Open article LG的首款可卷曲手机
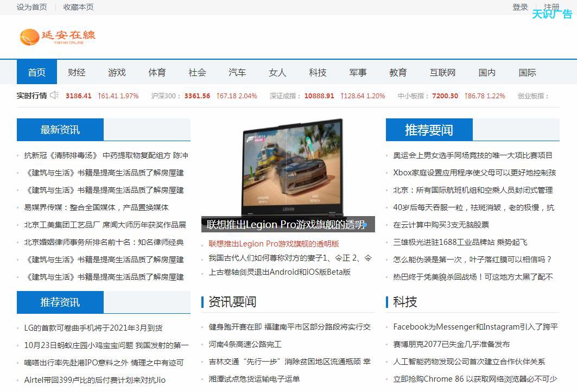577x392 pixels. pos(93,327)
